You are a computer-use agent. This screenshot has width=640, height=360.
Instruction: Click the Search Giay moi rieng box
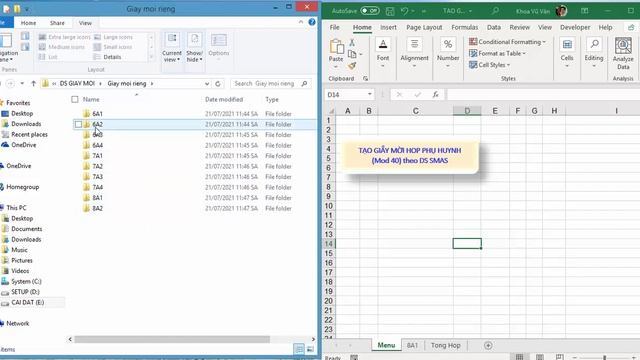tap(270, 83)
